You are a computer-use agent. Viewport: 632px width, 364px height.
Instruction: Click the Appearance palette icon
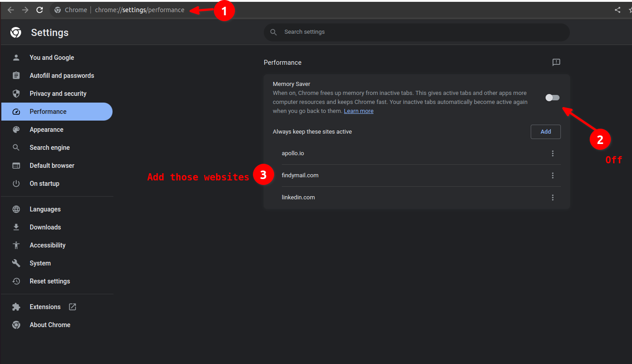[x=16, y=130]
